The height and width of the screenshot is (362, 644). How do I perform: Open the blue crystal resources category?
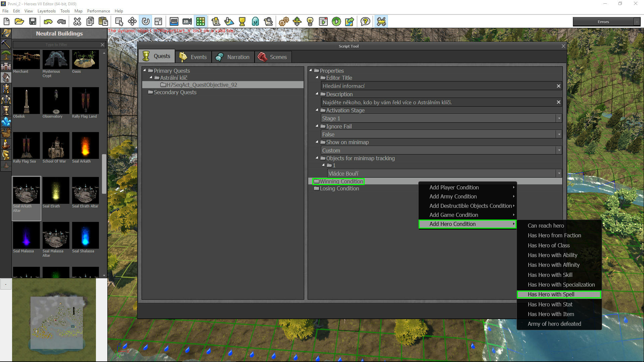(x=6, y=122)
